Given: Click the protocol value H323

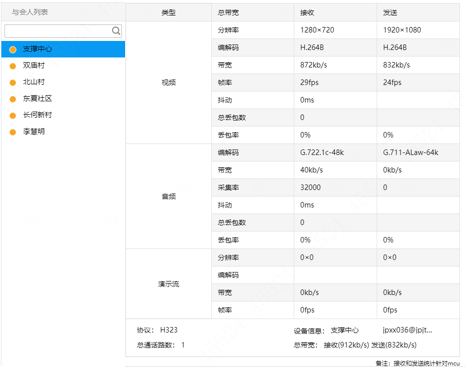Looking at the screenshot, I should tap(169, 330).
